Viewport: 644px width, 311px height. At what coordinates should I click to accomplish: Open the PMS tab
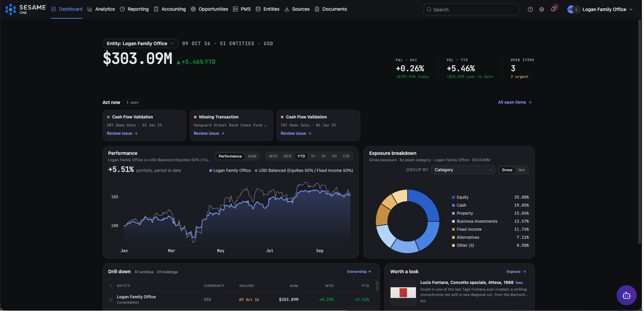click(242, 9)
